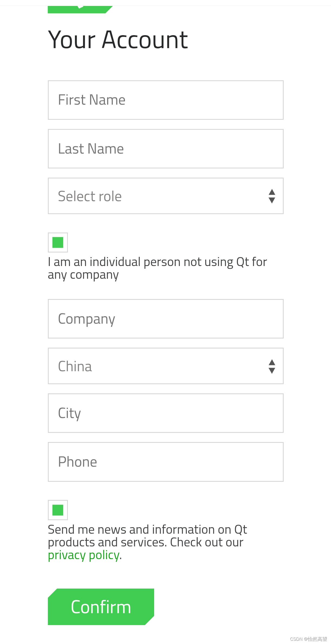Open the country selection dropdown showing China
This screenshot has height=644, width=331.
coord(165,366)
